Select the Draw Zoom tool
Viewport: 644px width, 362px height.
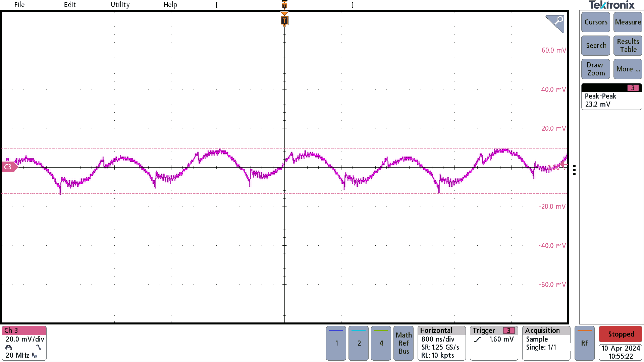point(595,69)
